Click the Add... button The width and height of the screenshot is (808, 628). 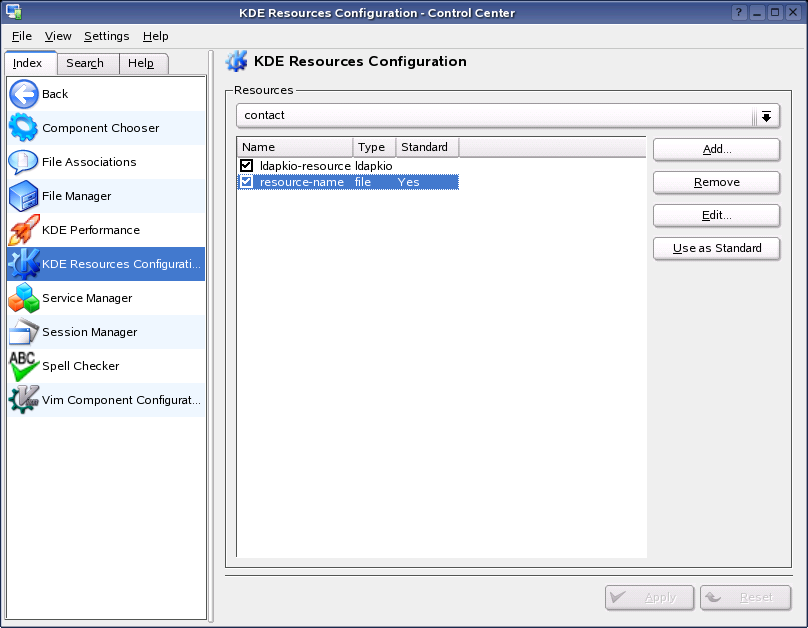pos(716,149)
